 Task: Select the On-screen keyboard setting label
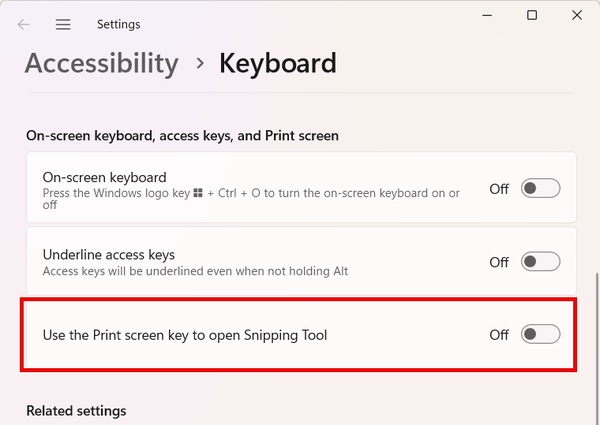pyautogui.click(x=104, y=177)
